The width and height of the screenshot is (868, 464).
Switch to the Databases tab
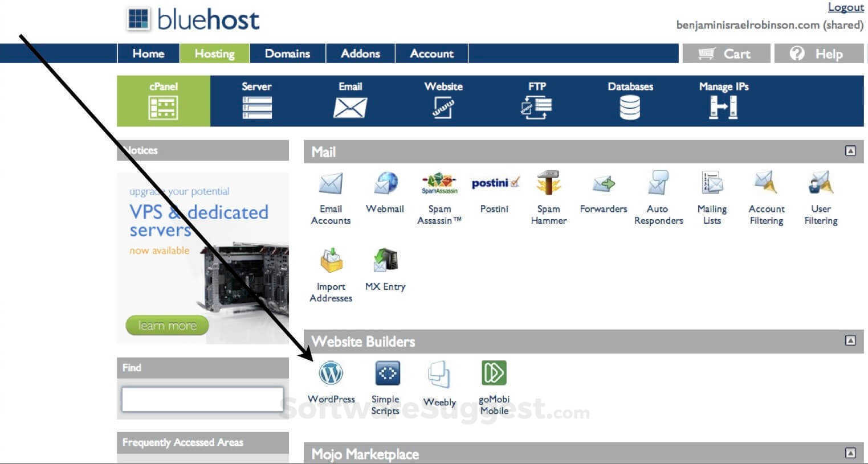pos(630,101)
